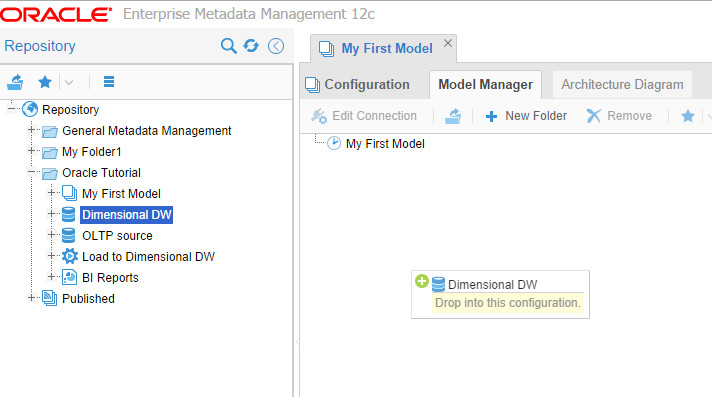Image resolution: width=712 pixels, height=397 pixels.
Task: Click the search magnifier in Repository panel
Action: point(228,46)
